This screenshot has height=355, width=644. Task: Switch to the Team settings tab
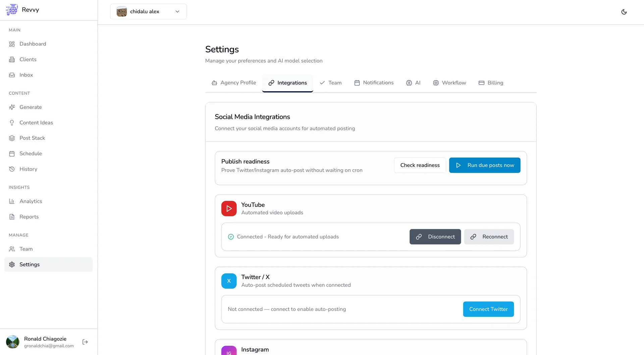[331, 83]
